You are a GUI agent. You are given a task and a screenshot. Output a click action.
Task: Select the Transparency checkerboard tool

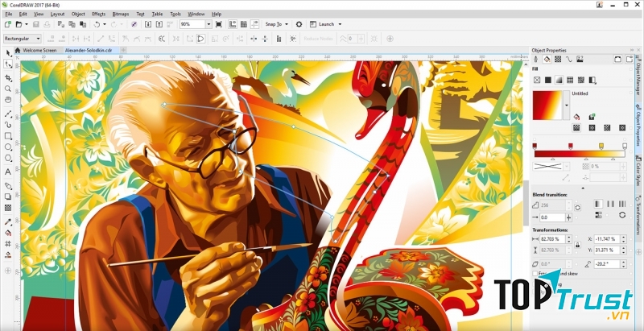tap(8, 208)
